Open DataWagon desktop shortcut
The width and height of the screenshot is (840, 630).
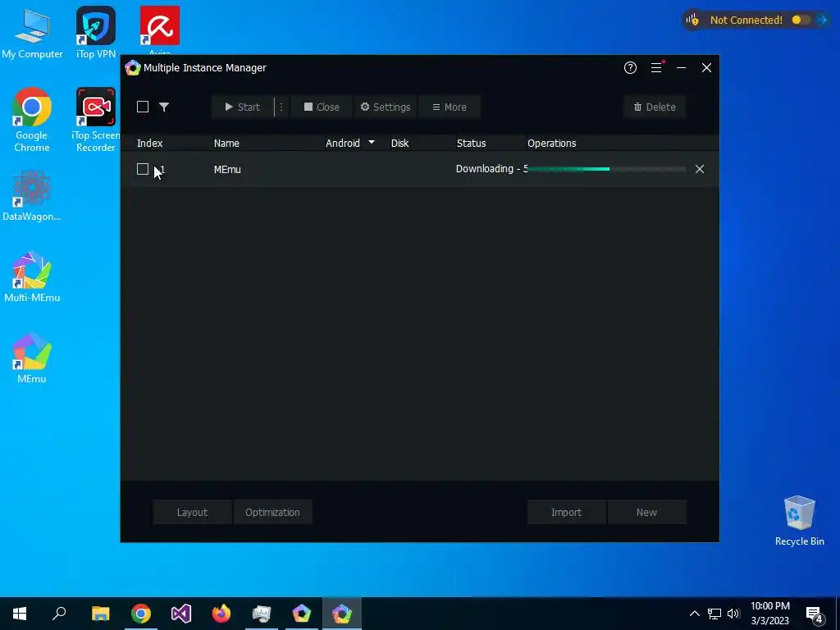(x=32, y=195)
